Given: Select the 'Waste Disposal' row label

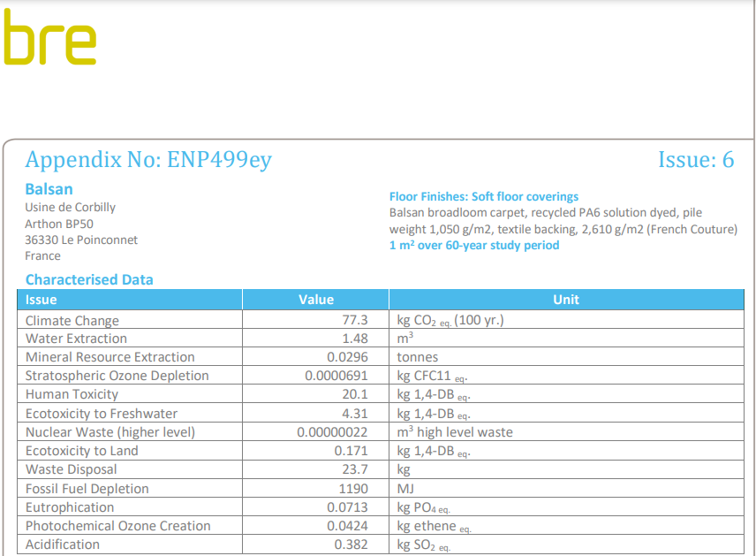Looking at the screenshot, I should point(72,469).
